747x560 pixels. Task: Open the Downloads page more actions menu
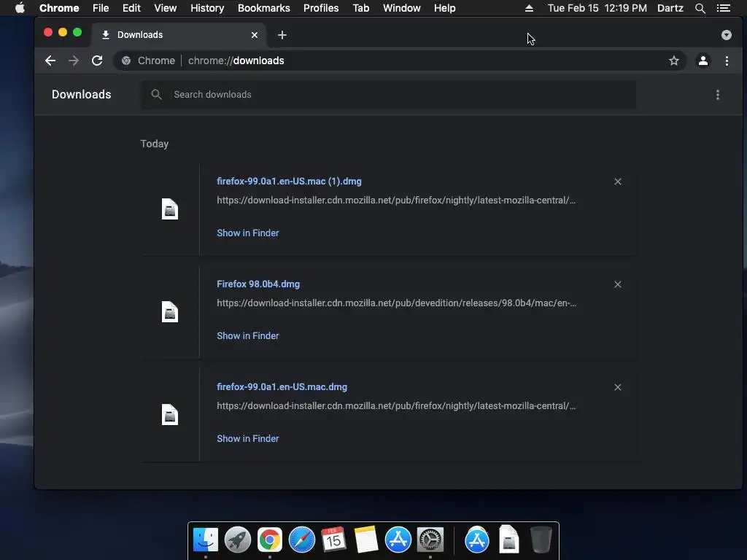pyautogui.click(x=718, y=95)
